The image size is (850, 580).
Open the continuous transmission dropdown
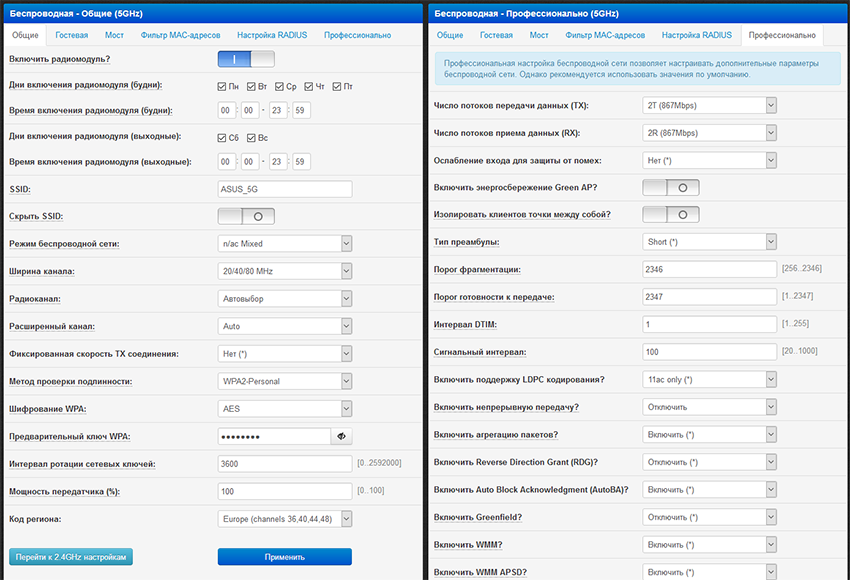(x=710, y=407)
